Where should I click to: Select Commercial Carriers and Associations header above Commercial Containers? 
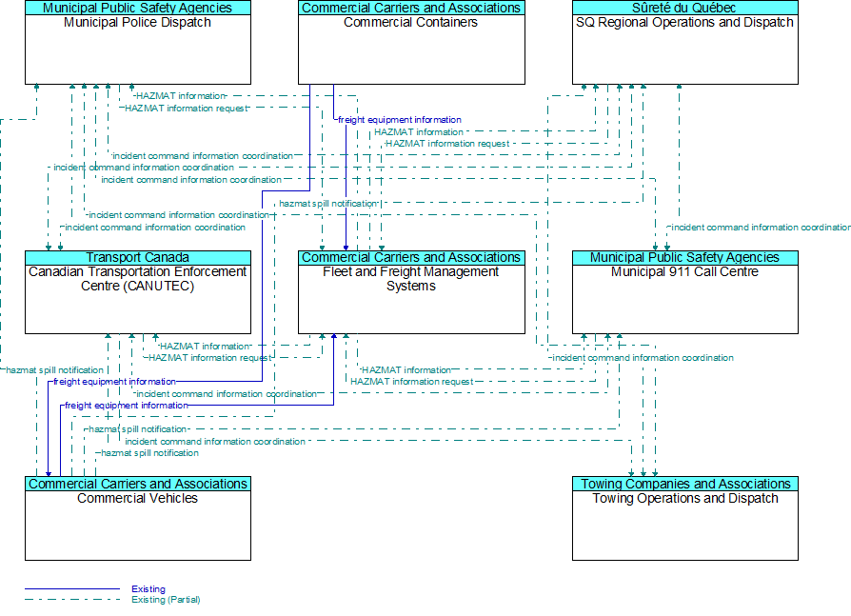click(411, 8)
